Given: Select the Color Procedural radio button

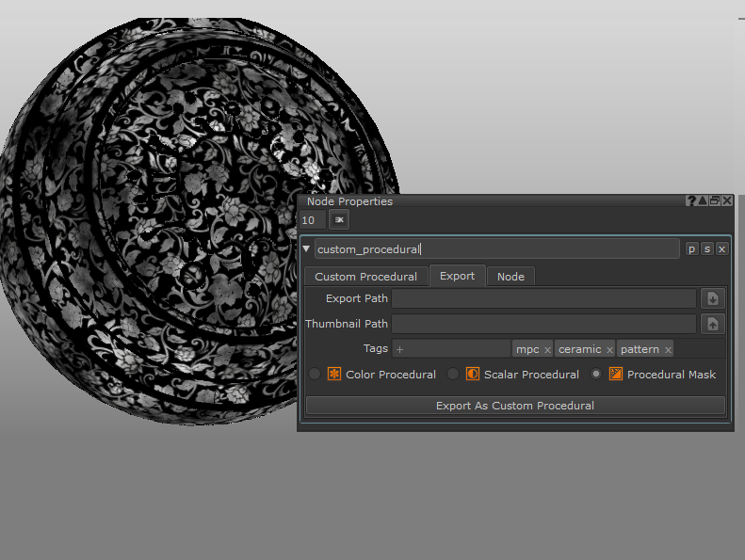Looking at the screenshot, I should [x=315, y=374].
